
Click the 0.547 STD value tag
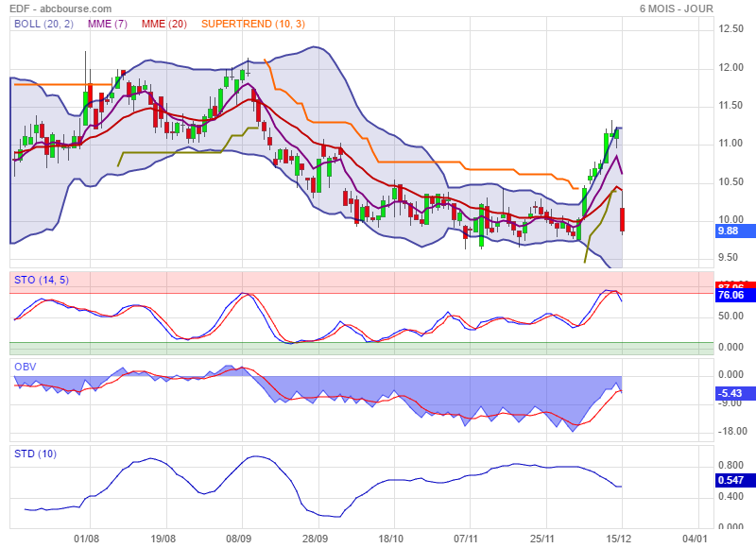pos(730,480)
